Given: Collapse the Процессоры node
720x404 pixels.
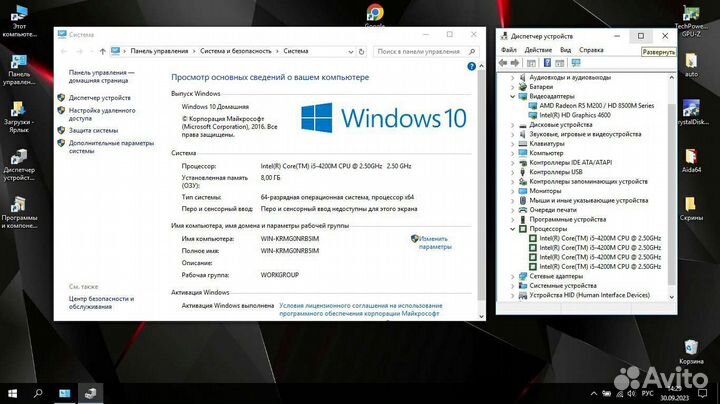Looking at the screenshot, I should coord(512,229).
